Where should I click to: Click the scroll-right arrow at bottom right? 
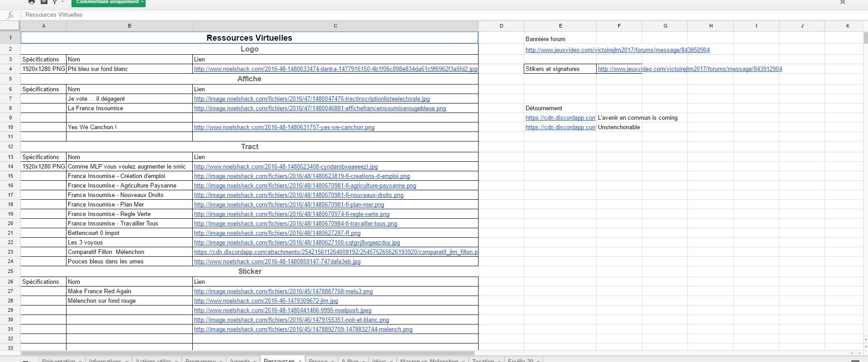coord(859,353)
